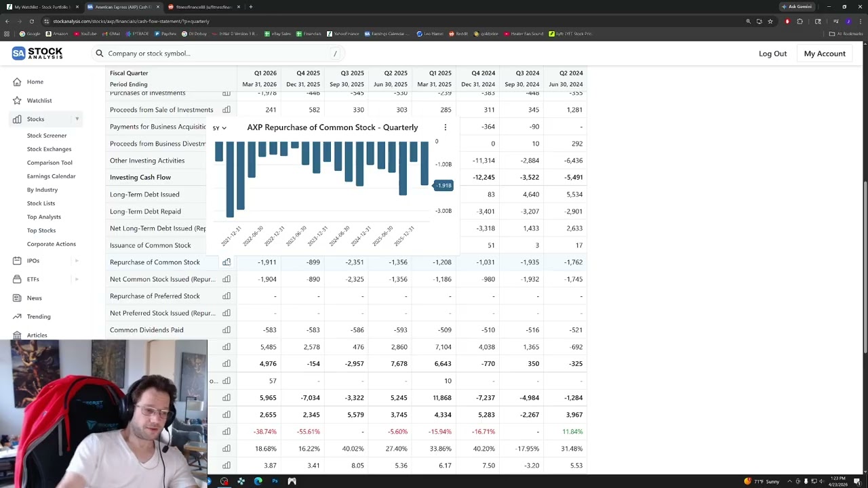Open the ETRADE bookmark
The width and height of the screenshot is (868, 488).
(x=138, y=33)
